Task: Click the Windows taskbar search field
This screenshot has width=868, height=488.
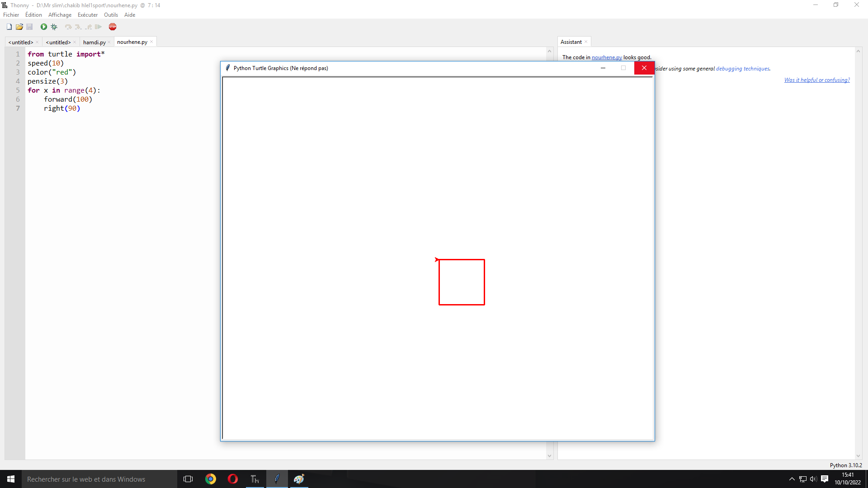Action: 99,479
